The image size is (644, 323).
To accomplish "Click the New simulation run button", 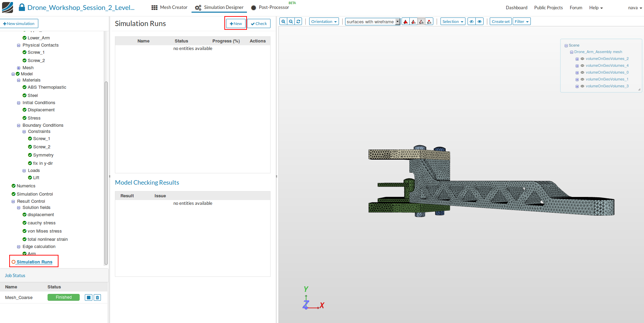I will tap(236, 24).
